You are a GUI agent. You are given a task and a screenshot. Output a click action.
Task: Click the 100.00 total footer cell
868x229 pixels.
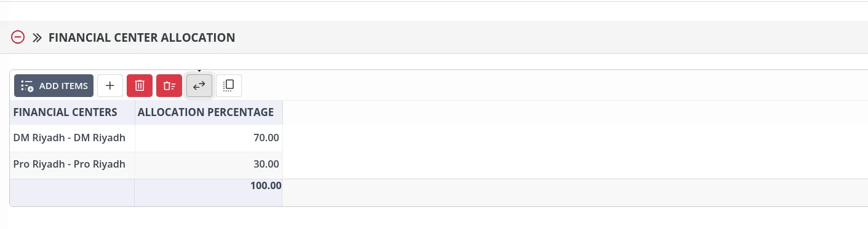[209, 192]
